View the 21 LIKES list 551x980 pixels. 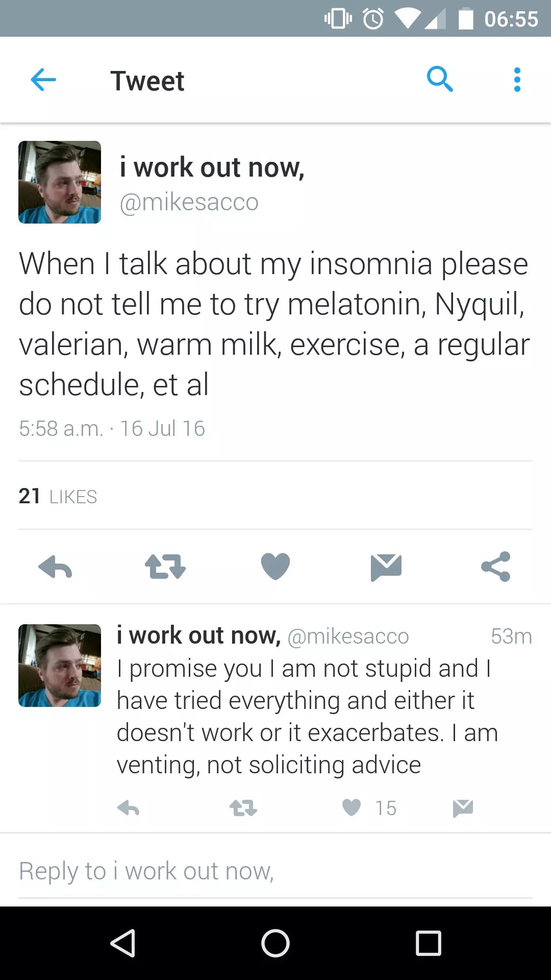pos(58,496)
